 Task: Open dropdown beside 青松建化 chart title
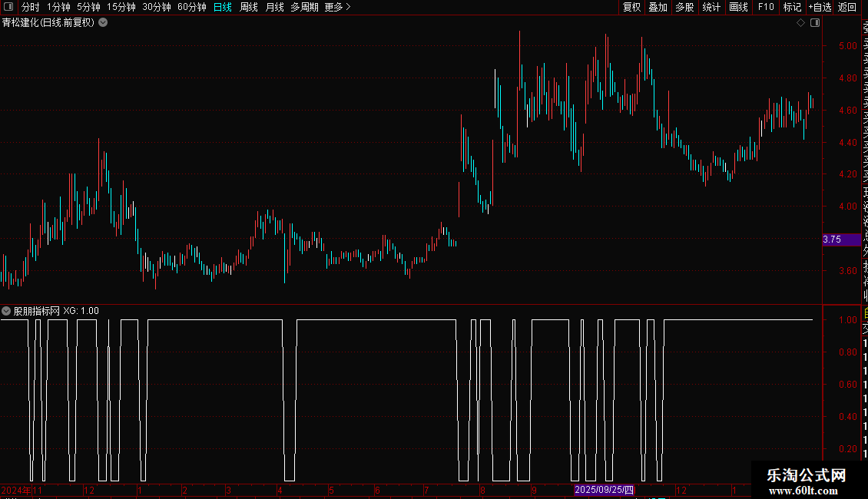[x=103, y=23]
